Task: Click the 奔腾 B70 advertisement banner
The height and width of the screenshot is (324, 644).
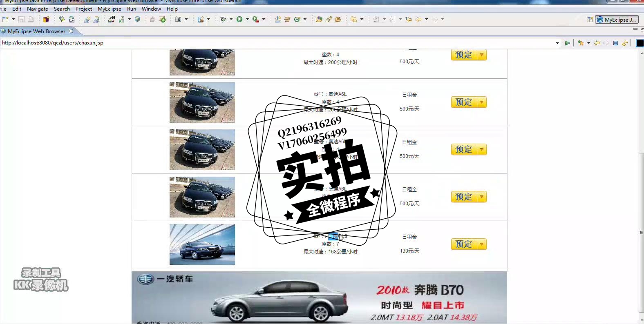Action: click(319, 297)
